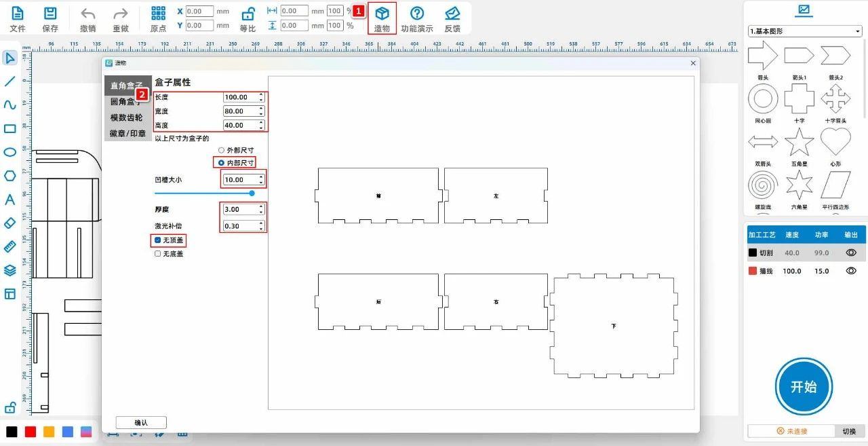Decrease the 厚度 value with down arrow

[261, 212]
